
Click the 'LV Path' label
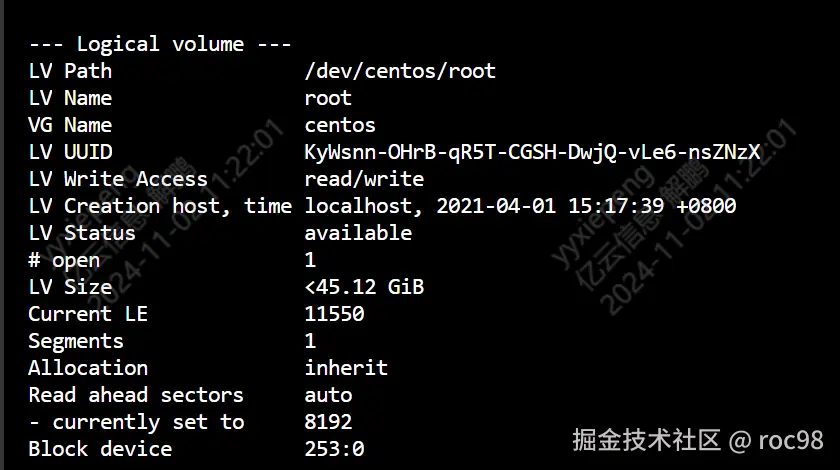coord(70,71)
